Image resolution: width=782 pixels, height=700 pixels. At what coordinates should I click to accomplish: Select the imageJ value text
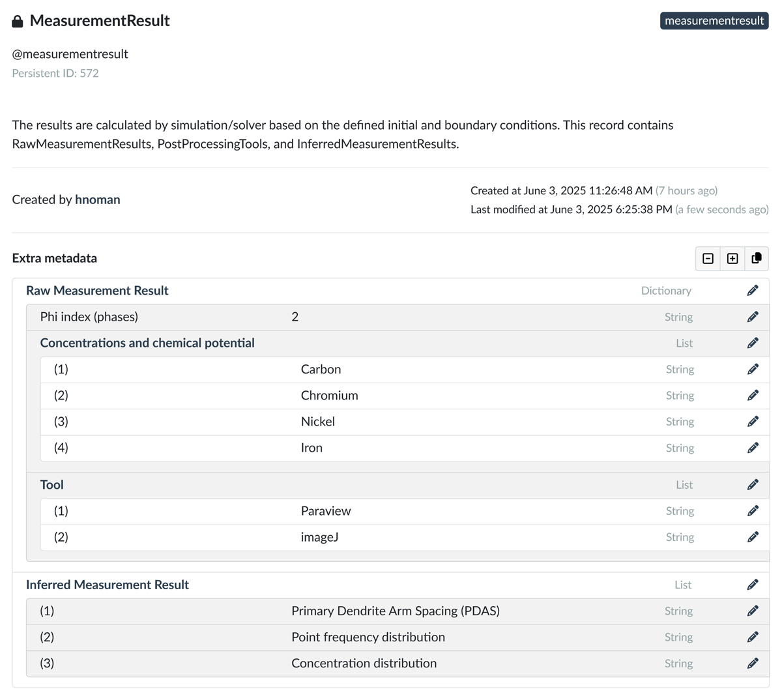tap(319, 537)
